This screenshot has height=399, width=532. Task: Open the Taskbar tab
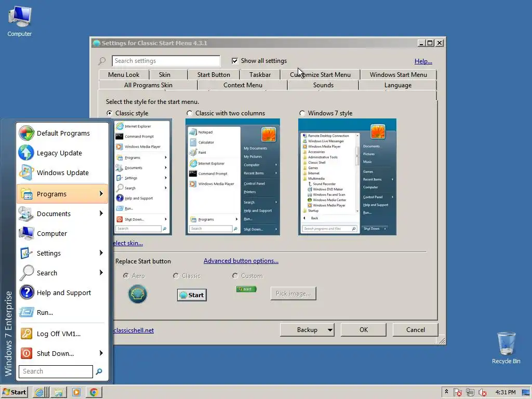point(260,75)
